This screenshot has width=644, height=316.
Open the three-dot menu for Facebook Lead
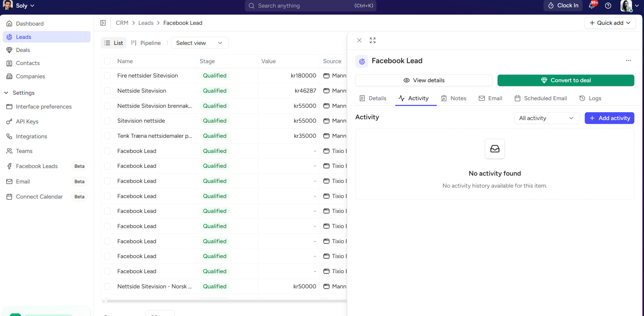click(628, 61)
